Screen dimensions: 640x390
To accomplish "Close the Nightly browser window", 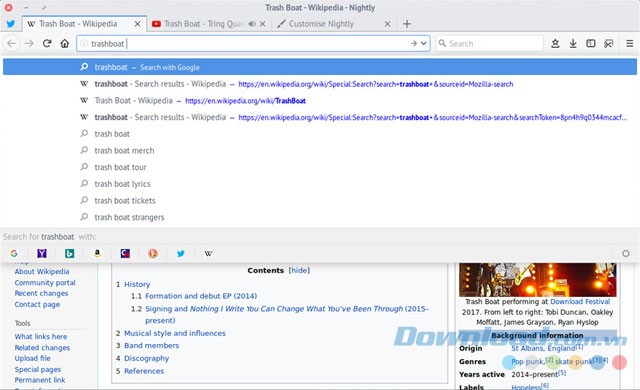I will 9,7.
